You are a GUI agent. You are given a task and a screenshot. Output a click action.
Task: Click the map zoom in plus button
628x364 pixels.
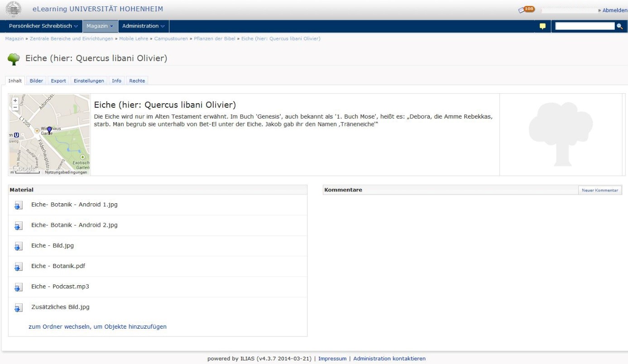coord(15,101)
